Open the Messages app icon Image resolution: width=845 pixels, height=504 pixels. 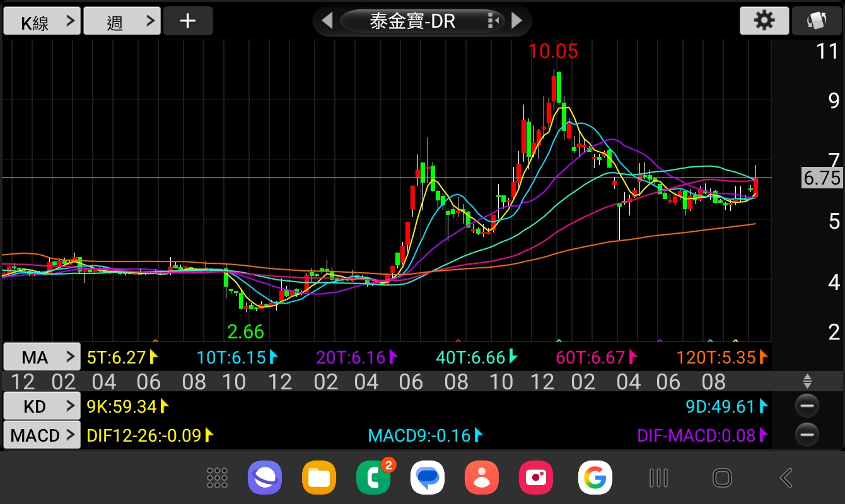pyautogui.click(x=428, y=478)
